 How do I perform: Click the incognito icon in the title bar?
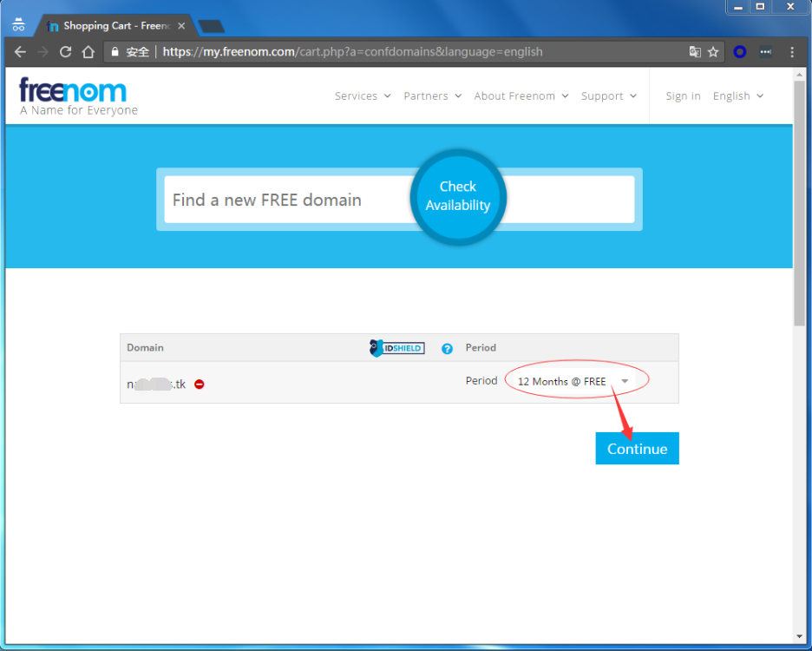click(18, 24)
